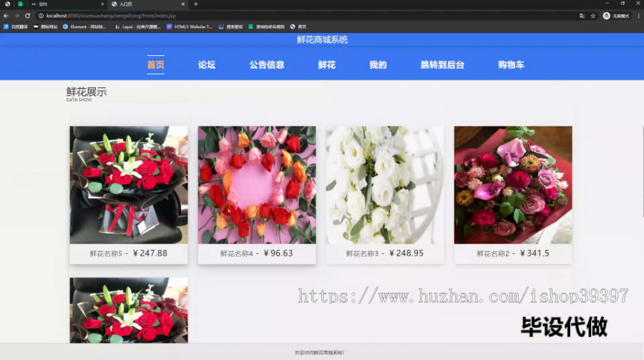Open the Element bookmark
The height and width of the screenshot is (360, 644).
pos(84,26)
